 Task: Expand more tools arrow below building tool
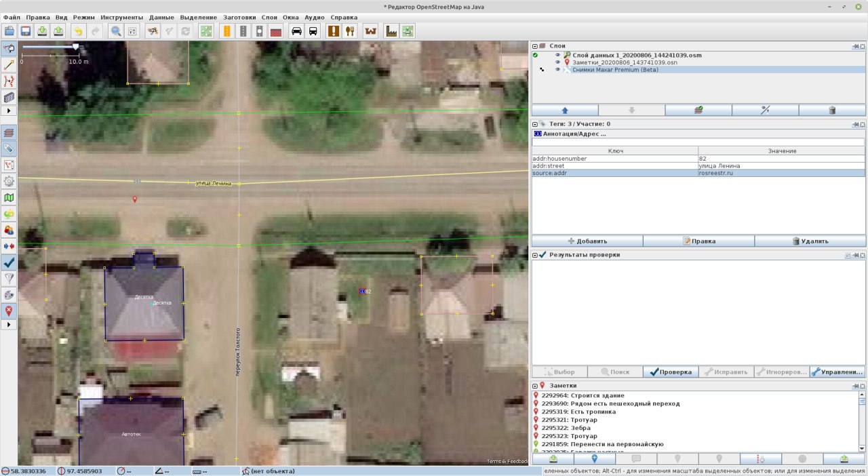pos(9,111)
